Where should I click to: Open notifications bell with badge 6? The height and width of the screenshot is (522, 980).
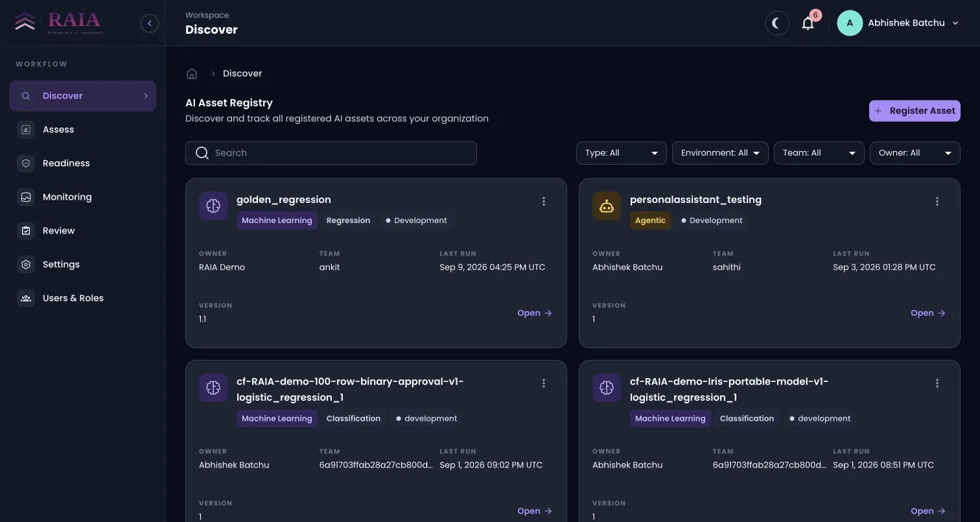(808, 23)
